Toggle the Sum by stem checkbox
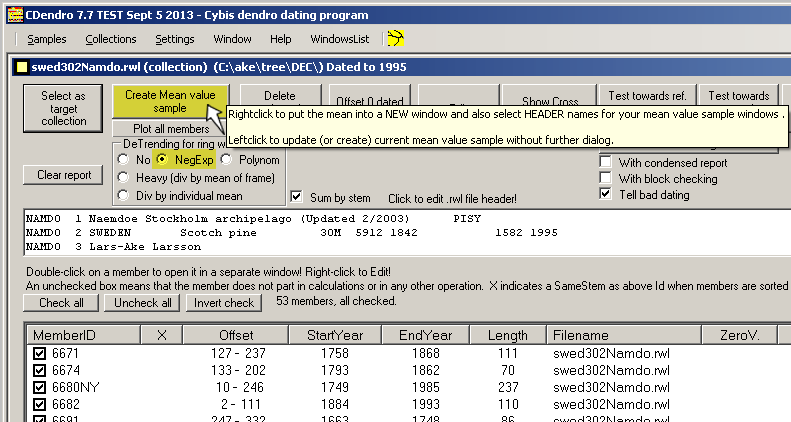This screenshot has height=422, width=791. (x=296, y=197)
